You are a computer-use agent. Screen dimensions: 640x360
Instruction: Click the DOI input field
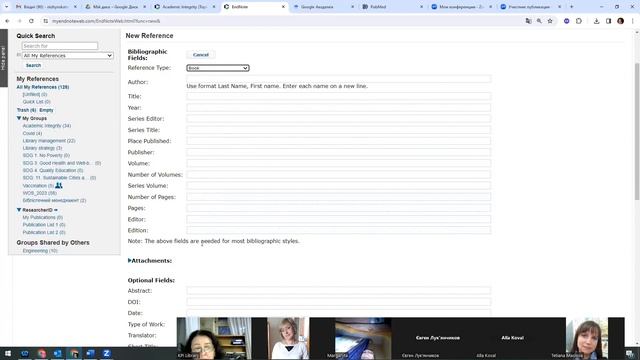(x=338, y=302)
